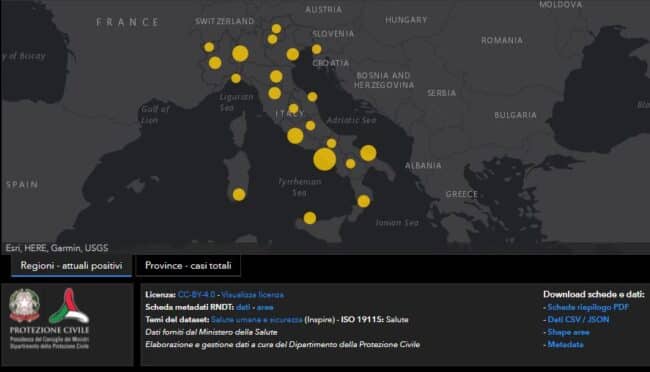This screenshot has height=372, width=650.
Task: Select the Liguria marker above the Ligurian Sea
Action: click(236, 78)
